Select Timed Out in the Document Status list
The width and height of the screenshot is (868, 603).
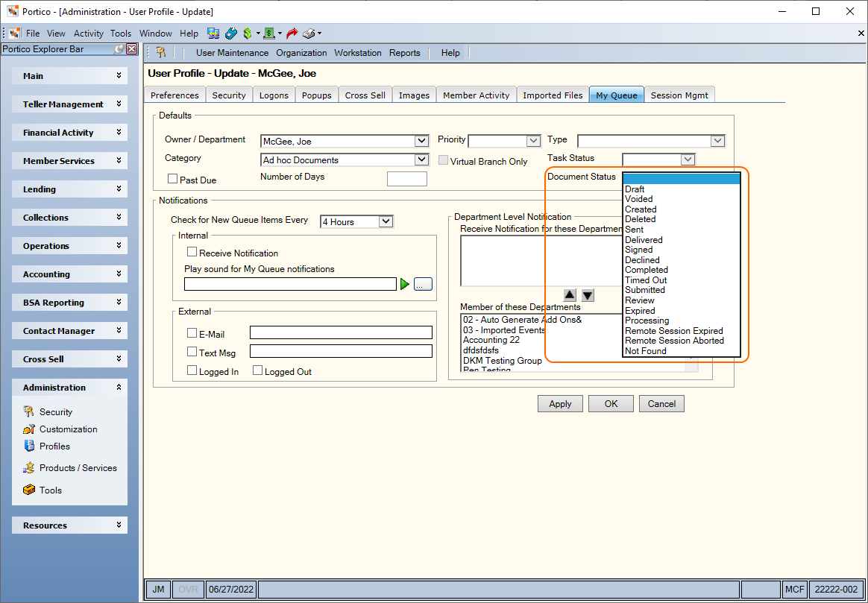pyautogui.click(x=682, y=280)
